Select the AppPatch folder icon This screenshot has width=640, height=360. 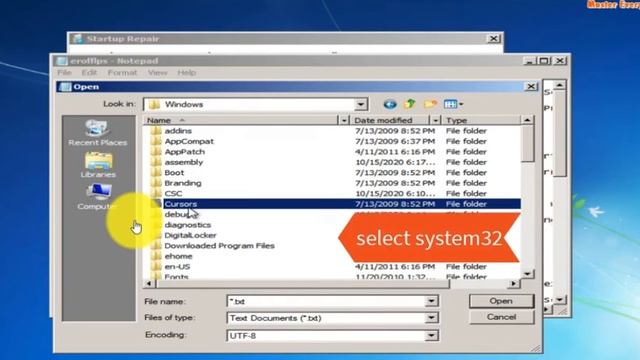(x=156, y=151)
